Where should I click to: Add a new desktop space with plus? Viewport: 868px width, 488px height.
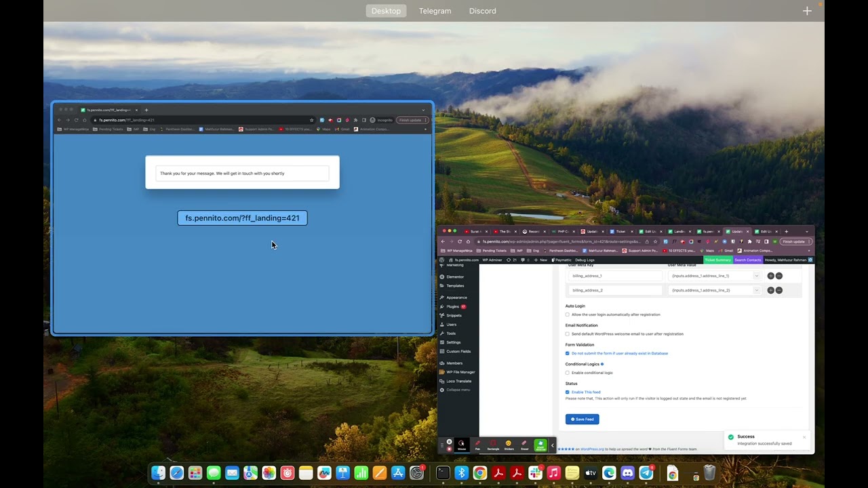807,11
